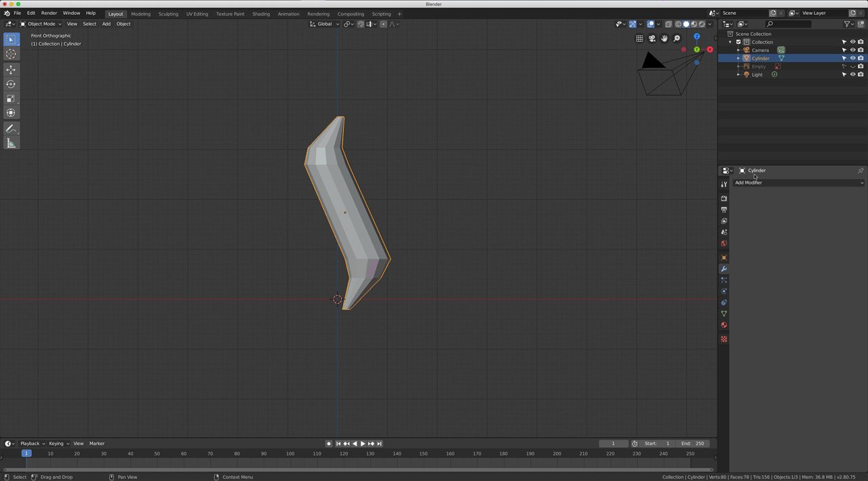Activate the Annotate tool

point(11,129)
